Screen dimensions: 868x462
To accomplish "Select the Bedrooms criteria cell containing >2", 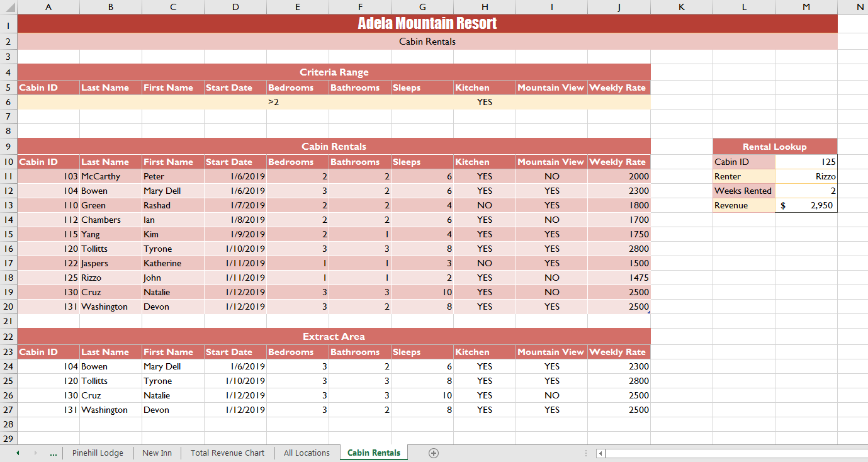I will point(298,102).
